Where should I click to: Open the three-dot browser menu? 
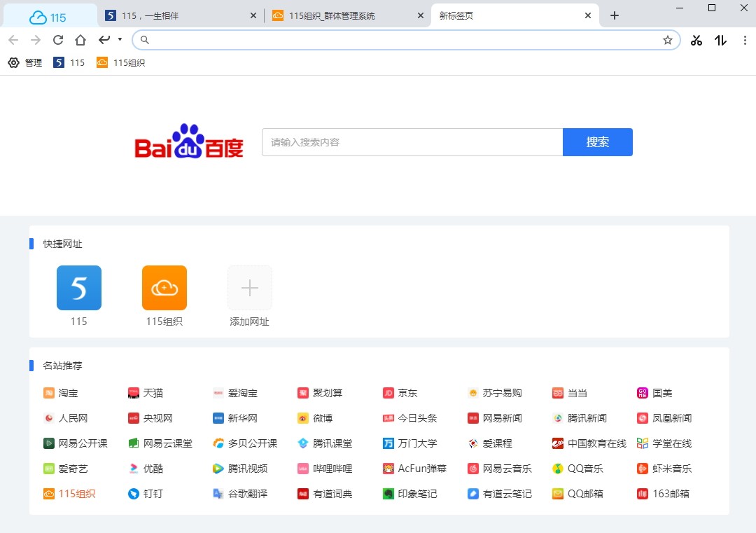click(x=745, y=41)
